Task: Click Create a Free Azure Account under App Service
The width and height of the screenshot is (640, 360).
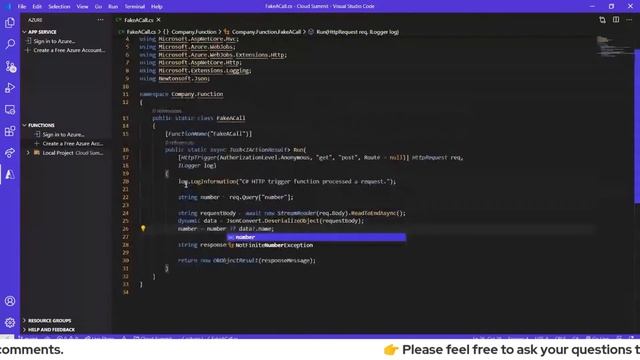Action: coord(69,50)
